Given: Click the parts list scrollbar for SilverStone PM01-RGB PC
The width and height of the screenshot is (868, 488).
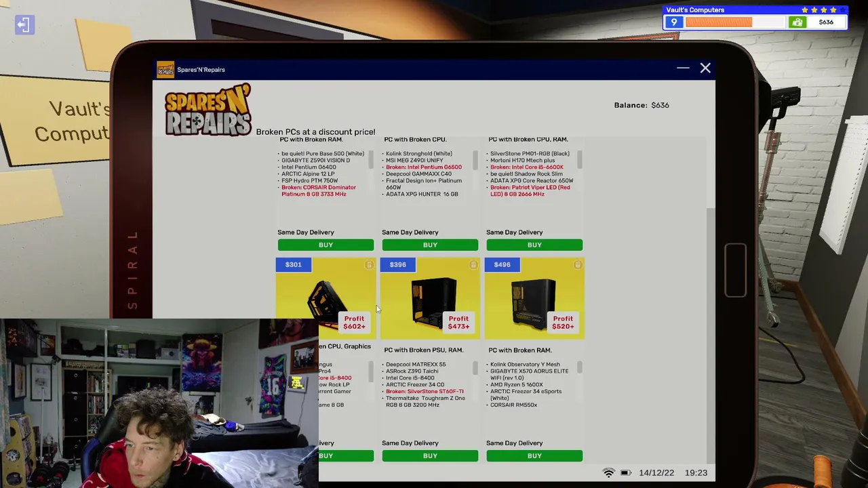Looking at the screenshot, I should click(x=580, y=161).
